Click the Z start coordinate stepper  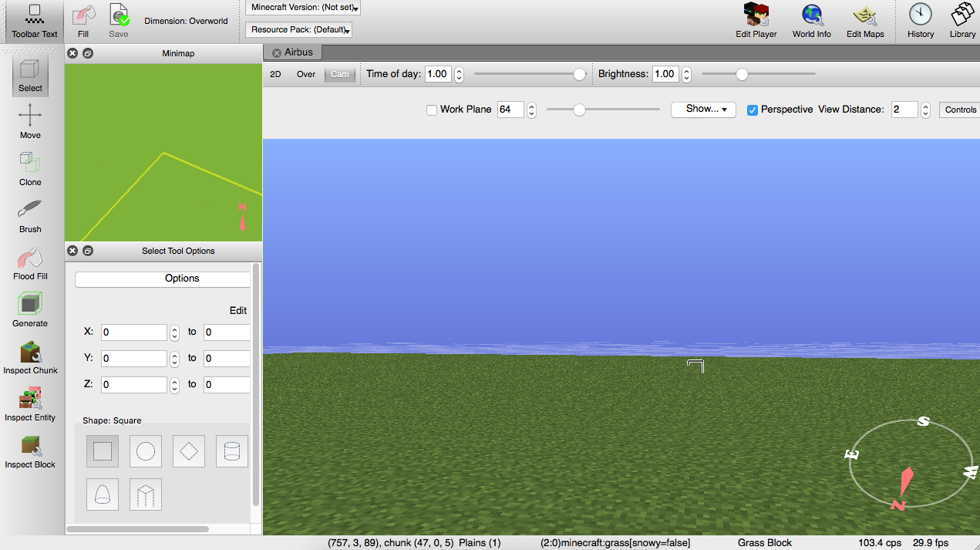pos(174,385)
